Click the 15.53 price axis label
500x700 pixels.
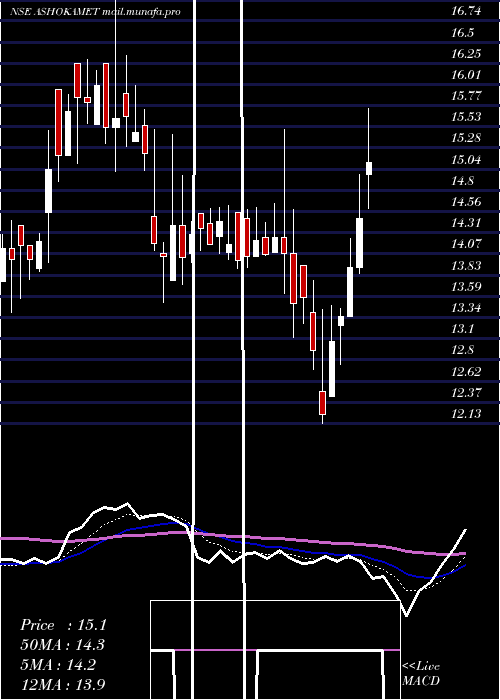pos(467,117)
